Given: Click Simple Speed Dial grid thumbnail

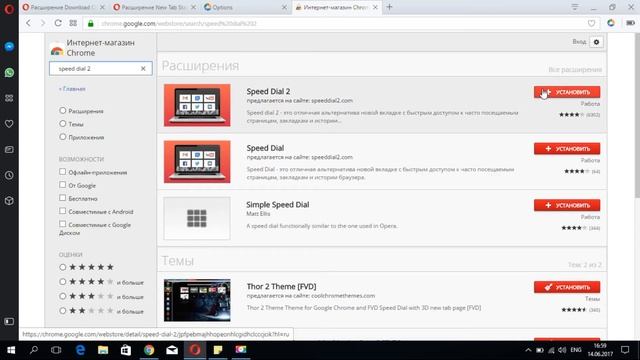Looking at the screenshot, I should click(x=197, y=218).
